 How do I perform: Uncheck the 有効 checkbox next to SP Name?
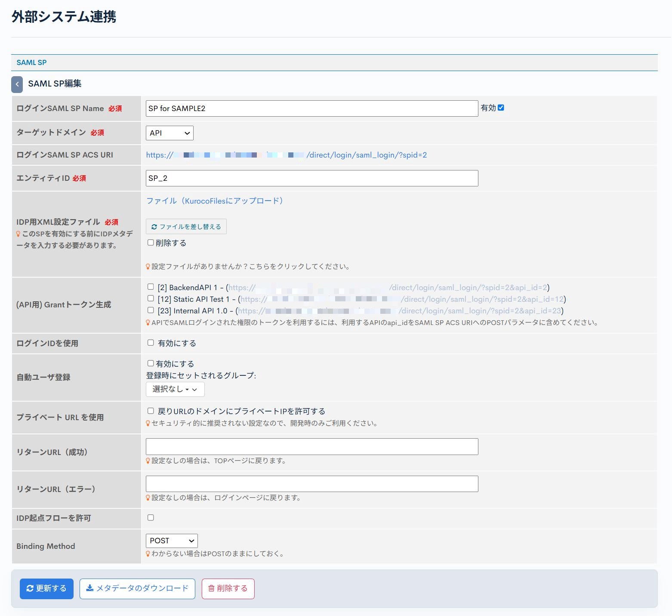coord(500,107)
